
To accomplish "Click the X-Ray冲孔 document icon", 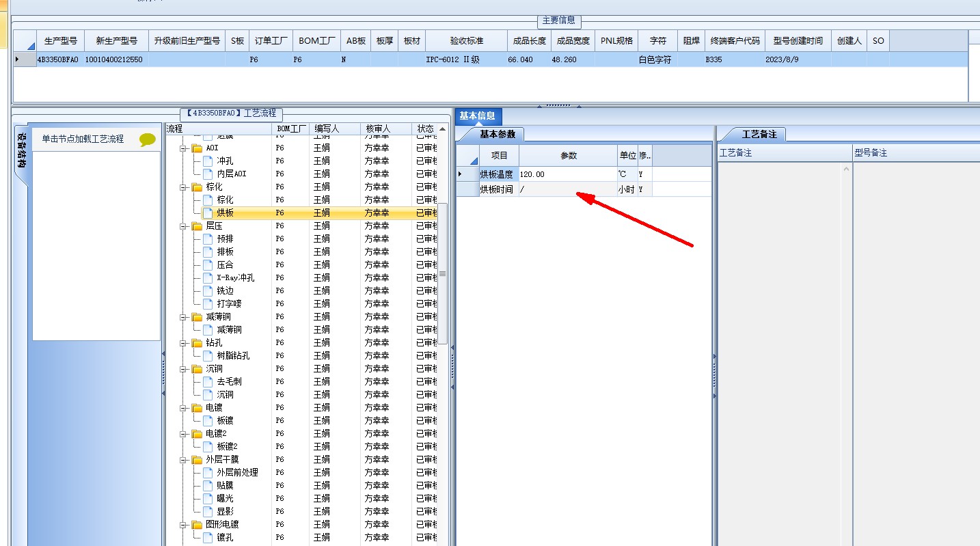I will (x=208, y=277).
